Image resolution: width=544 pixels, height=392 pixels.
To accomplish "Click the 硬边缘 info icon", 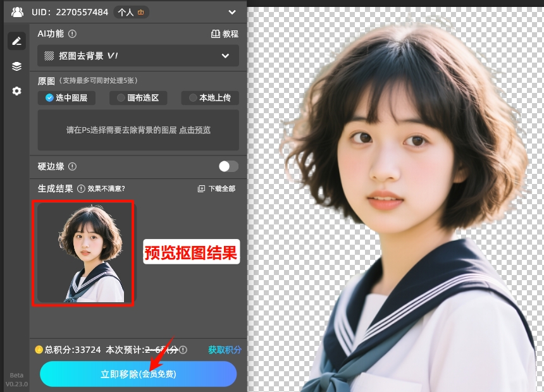I will (73, 167).
